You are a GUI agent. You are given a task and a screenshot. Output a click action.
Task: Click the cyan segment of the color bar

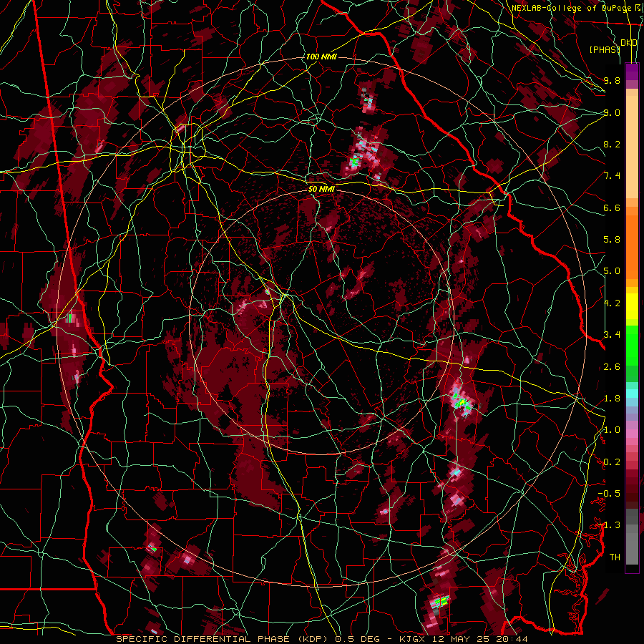click(632, 393)
